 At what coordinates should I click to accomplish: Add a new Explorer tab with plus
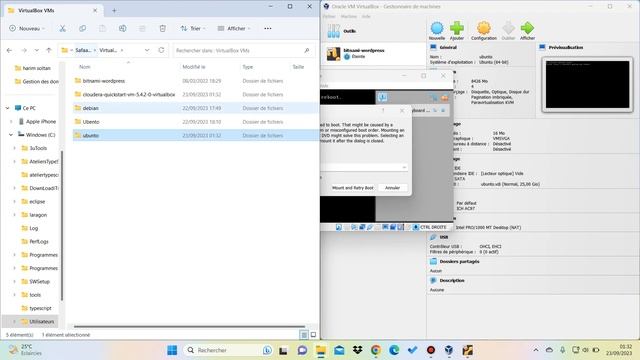tap(114, 10)
